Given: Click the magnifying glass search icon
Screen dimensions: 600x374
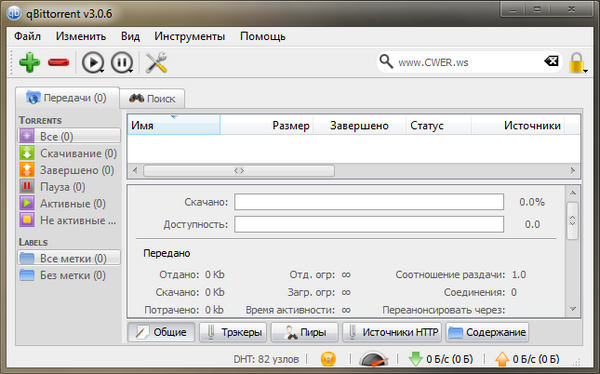Looking at the screenshot, I should (x=386, y=61).
